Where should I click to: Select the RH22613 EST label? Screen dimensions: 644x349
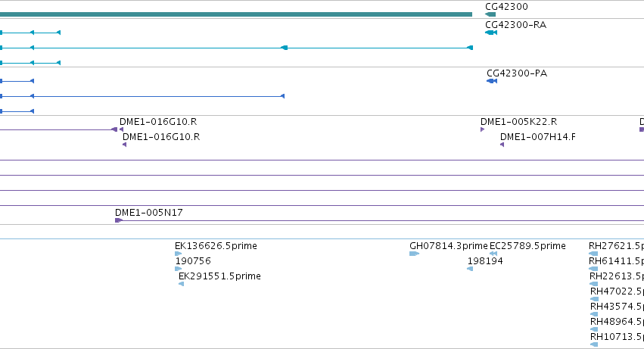tap(617, 276)
